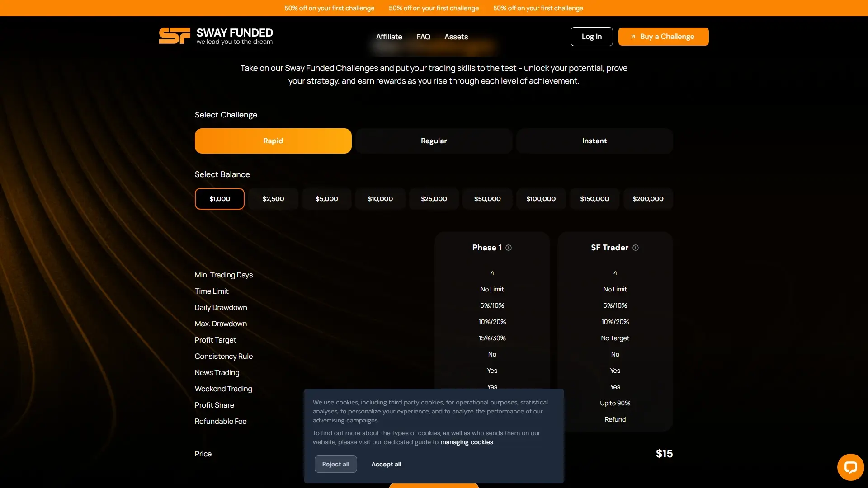Select the Instant challenge type

tap(594, 141)
